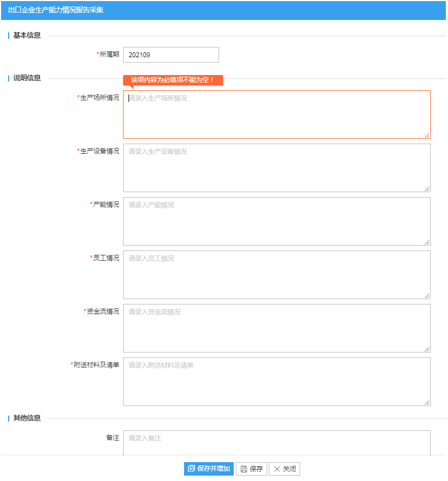Focus the 产能情况 text area
The image size is (448, 481).
tap(277, 221)
